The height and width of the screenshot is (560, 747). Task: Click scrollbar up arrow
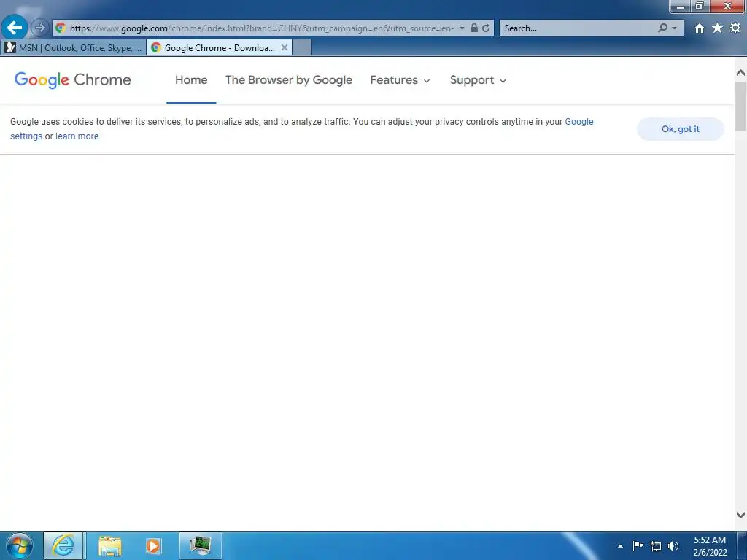coord(740,72)
